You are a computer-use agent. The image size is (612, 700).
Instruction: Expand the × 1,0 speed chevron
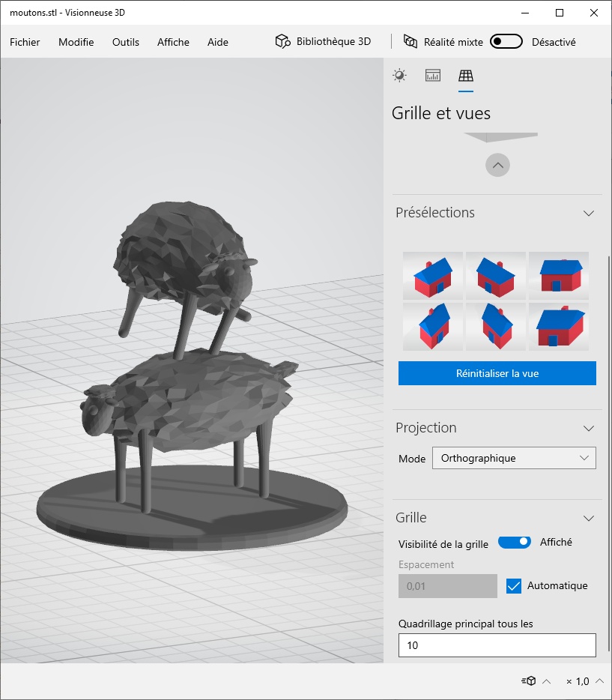[x=599, y=681]
